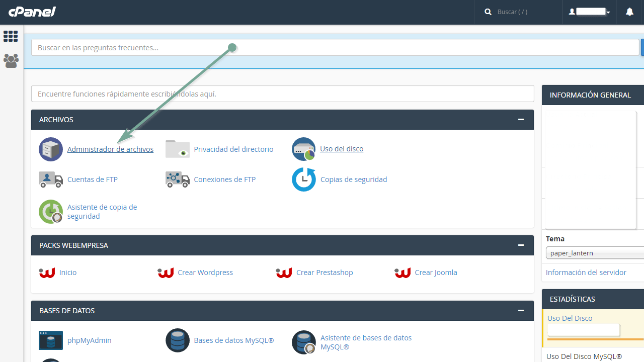Focus the preguntas frecuentes search field
The image size is (644, 362).
335,47
